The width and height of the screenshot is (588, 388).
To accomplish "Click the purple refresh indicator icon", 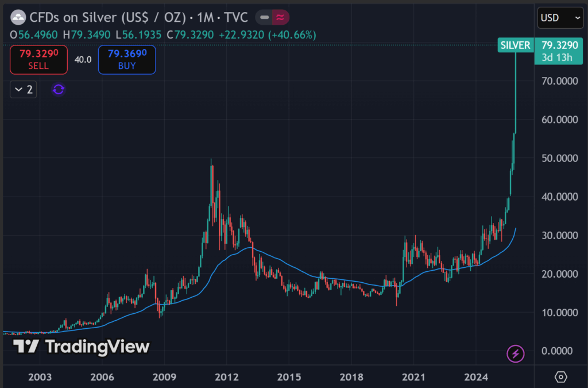I will click(59, 89).
